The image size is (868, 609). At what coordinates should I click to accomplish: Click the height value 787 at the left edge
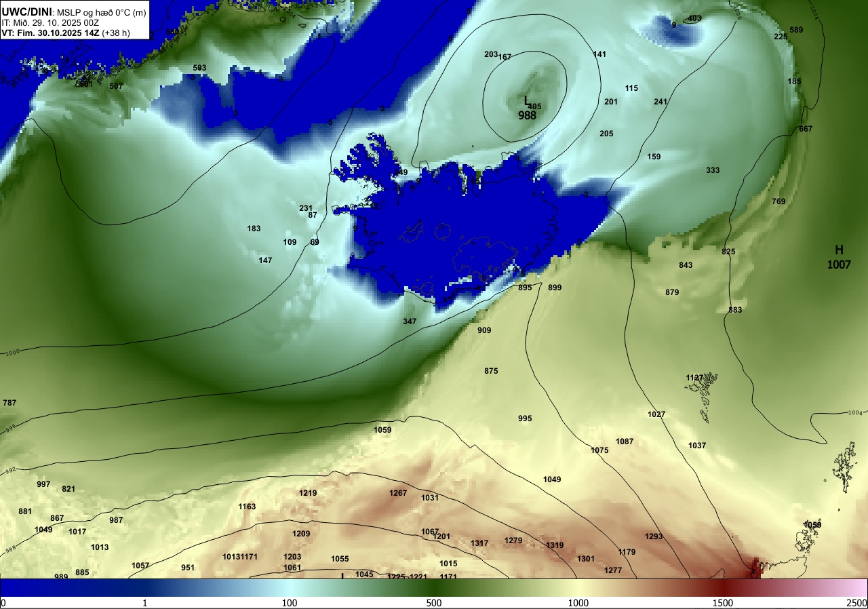[x=9, y=403]
